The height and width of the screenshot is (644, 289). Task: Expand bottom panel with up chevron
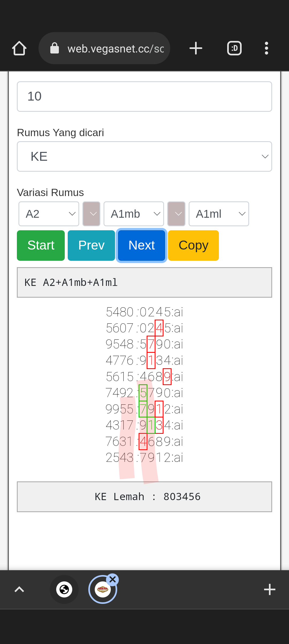click(19, 589)
